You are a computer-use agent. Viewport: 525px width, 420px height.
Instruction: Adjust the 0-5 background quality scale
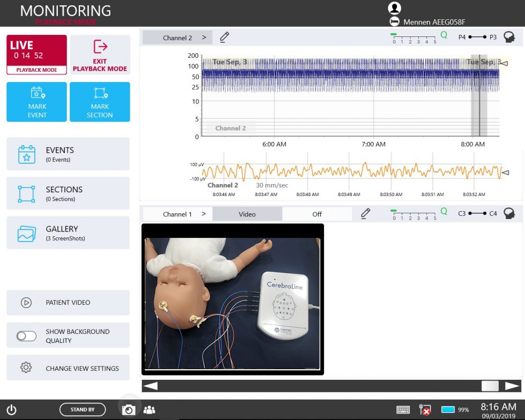pos(413,37)
